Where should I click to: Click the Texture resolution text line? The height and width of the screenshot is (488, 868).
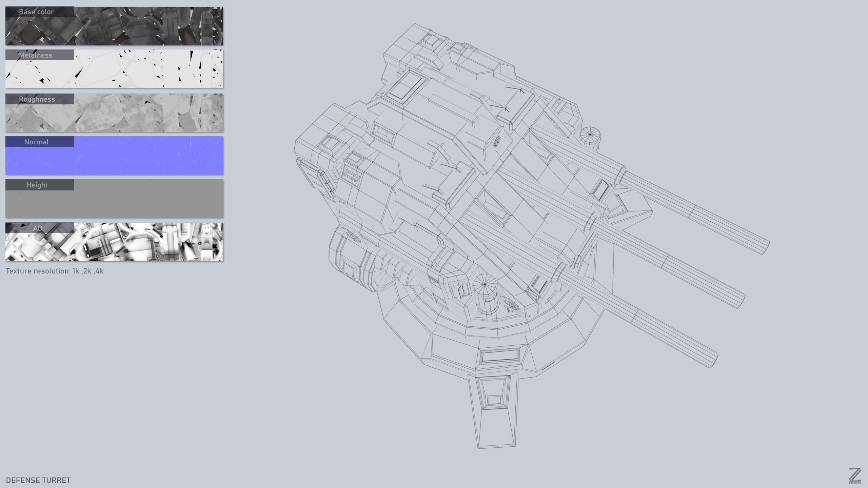click(55, 271)
